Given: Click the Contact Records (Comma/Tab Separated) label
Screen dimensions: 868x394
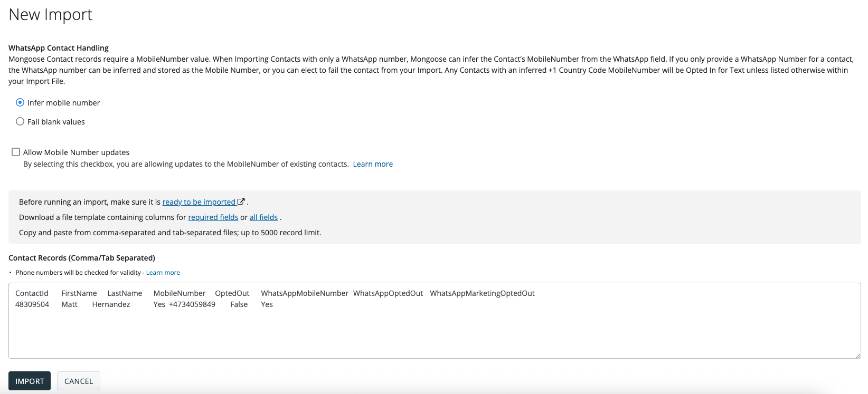Looking at the screenshot, I should click(82, 258).
